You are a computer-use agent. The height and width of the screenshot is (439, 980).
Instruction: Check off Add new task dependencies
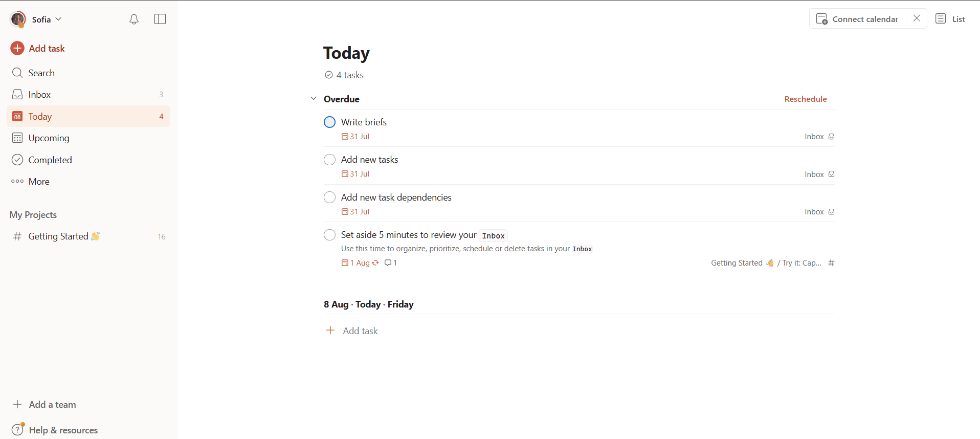(x=330, y=197)
